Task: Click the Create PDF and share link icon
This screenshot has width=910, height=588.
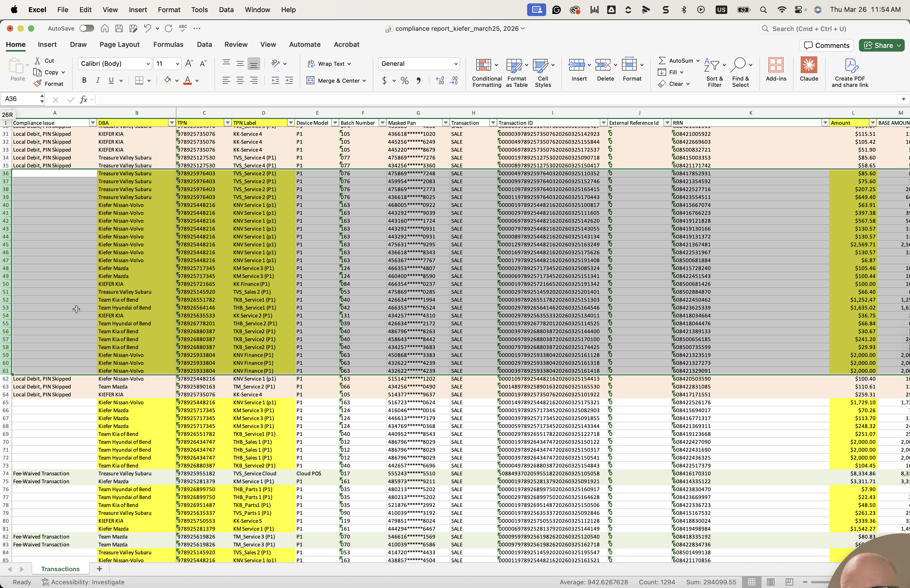Action: 850,73
